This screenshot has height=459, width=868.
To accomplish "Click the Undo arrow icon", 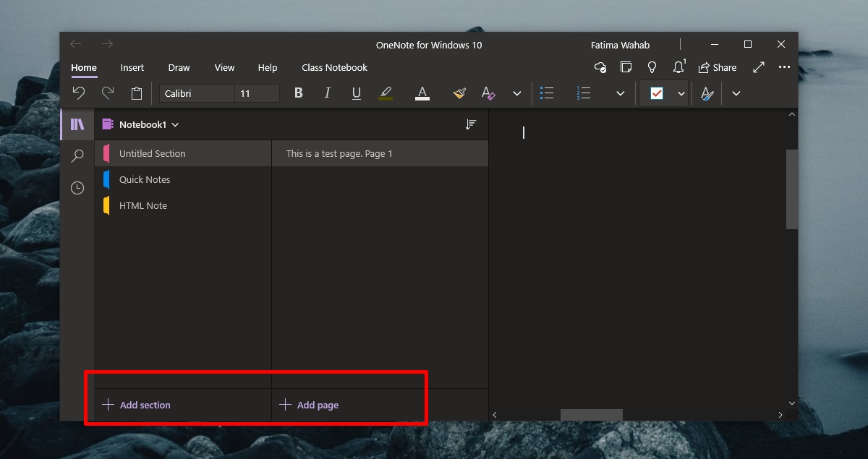I will tap(79, 93).
